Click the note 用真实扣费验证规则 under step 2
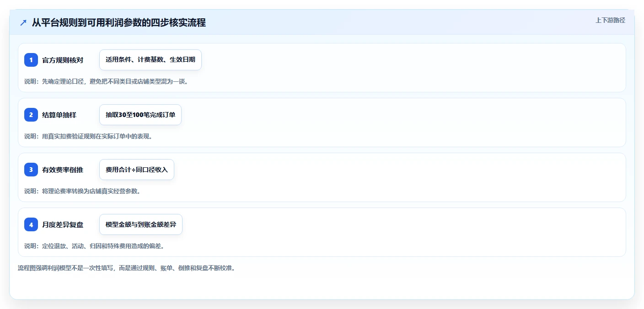Image resolution: width=644 pixels, height=309 pixels. tap(88, 136)
